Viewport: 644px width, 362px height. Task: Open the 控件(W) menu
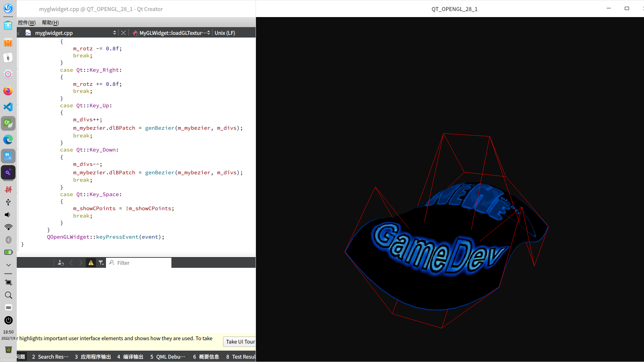(x=27, y=22)
